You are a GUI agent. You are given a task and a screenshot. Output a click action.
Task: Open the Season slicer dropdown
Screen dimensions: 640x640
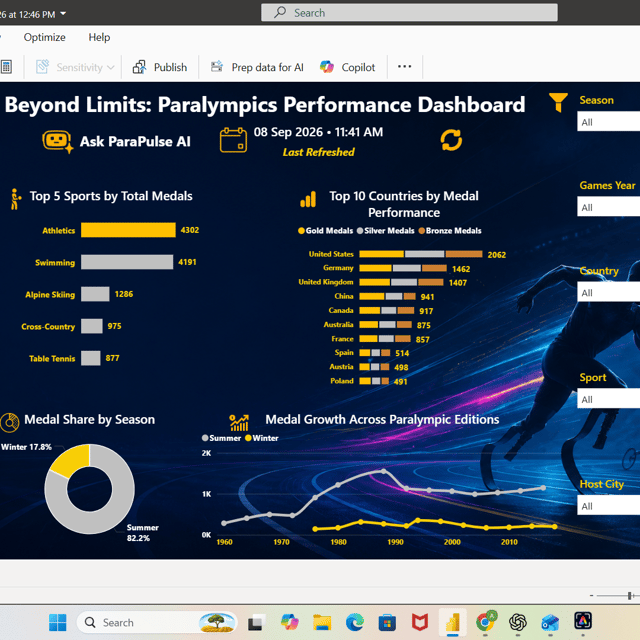coord(609,122)
